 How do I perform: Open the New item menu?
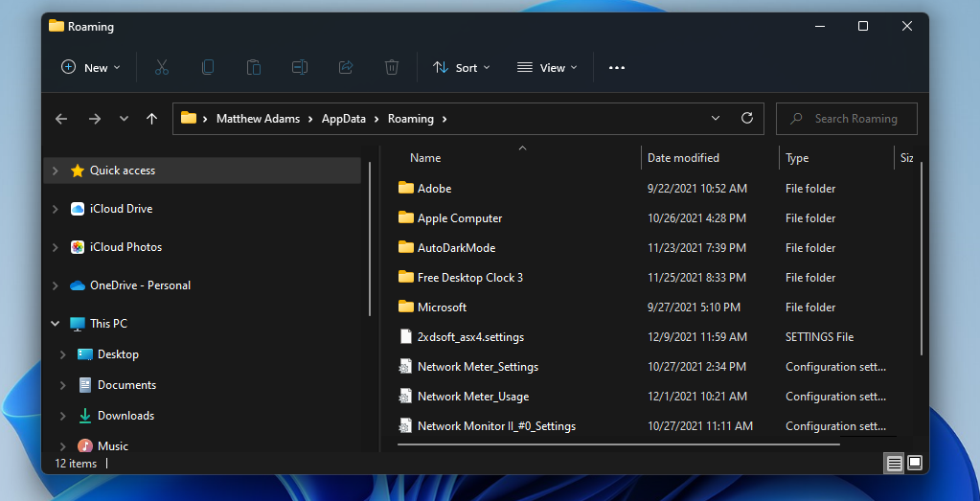click(x=91, y=67)
